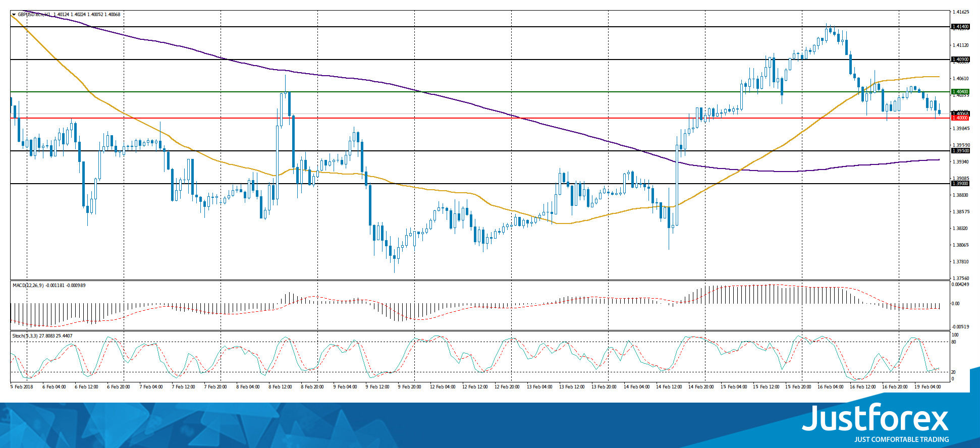
Task: Click the 16 Feb 20:00 time label
Action: pyautogui.click(x=895, y=387)
